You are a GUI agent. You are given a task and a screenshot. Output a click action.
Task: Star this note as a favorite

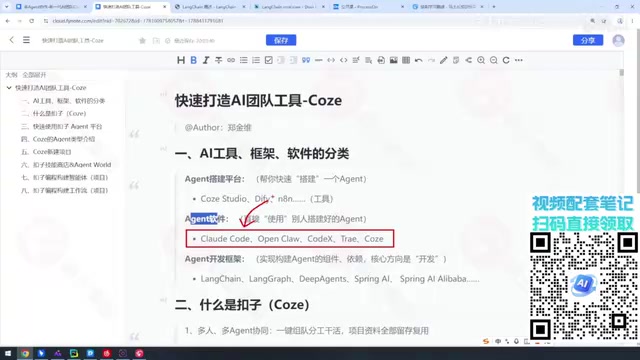pos(142,40)
